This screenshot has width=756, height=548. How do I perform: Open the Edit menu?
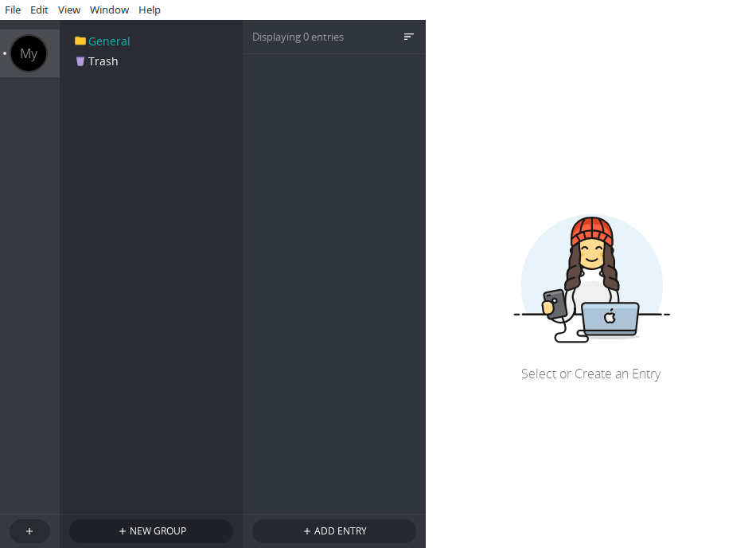(39, 10)
